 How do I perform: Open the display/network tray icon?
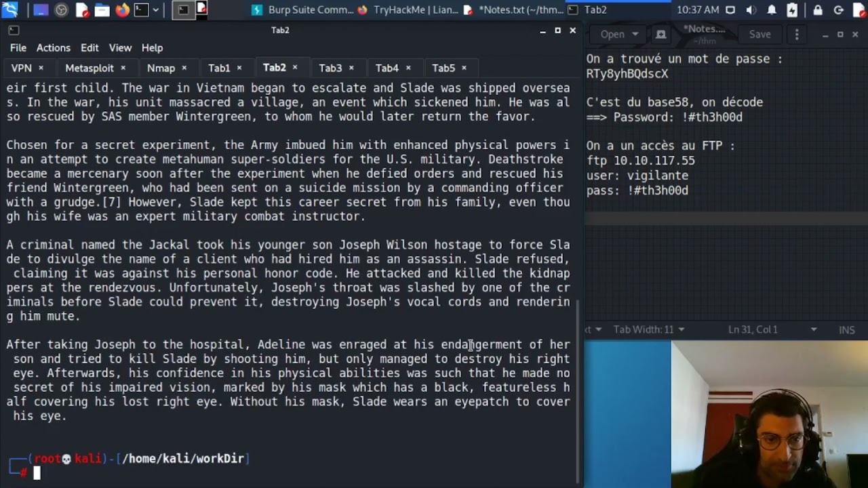pos(730,10)
